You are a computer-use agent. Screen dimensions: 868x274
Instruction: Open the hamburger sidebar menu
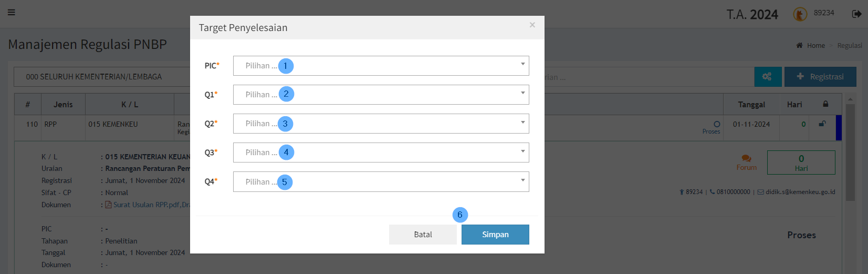point(12,12)
